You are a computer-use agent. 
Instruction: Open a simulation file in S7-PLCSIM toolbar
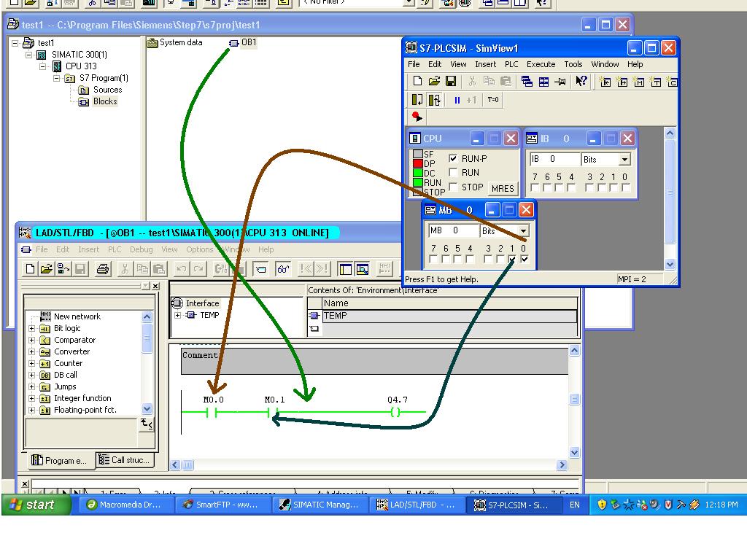[x=434, y=82]
